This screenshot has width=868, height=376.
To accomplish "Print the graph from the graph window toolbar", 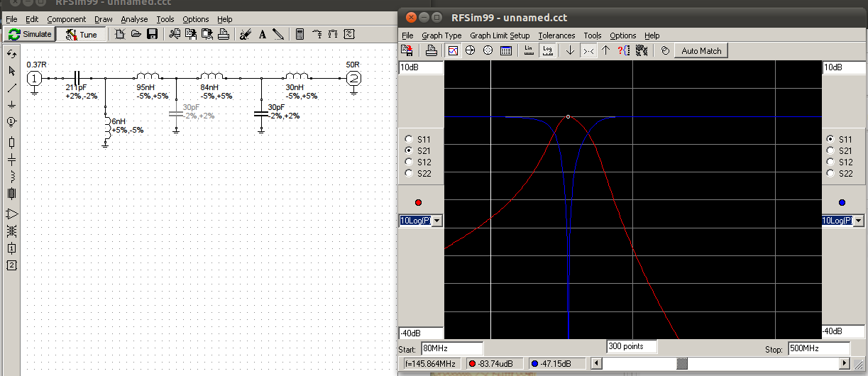I will (431, 50).
